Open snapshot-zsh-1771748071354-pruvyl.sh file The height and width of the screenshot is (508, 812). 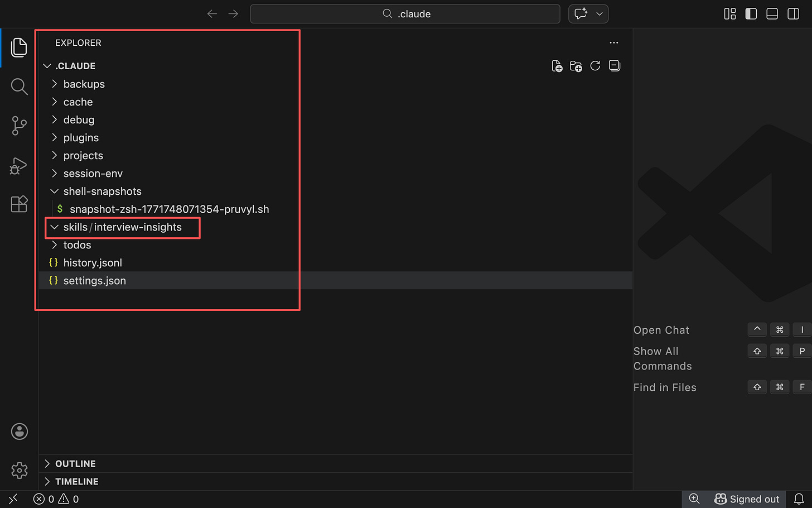(168, 209)
